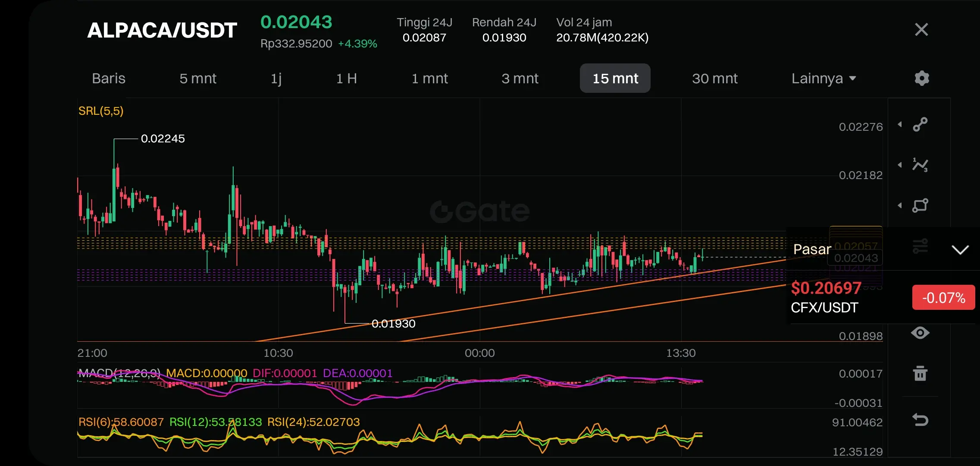This screenshot has height=466, width=980.
Task: Click the DEA:0.00001 MACD value
Action: (358, 373)
